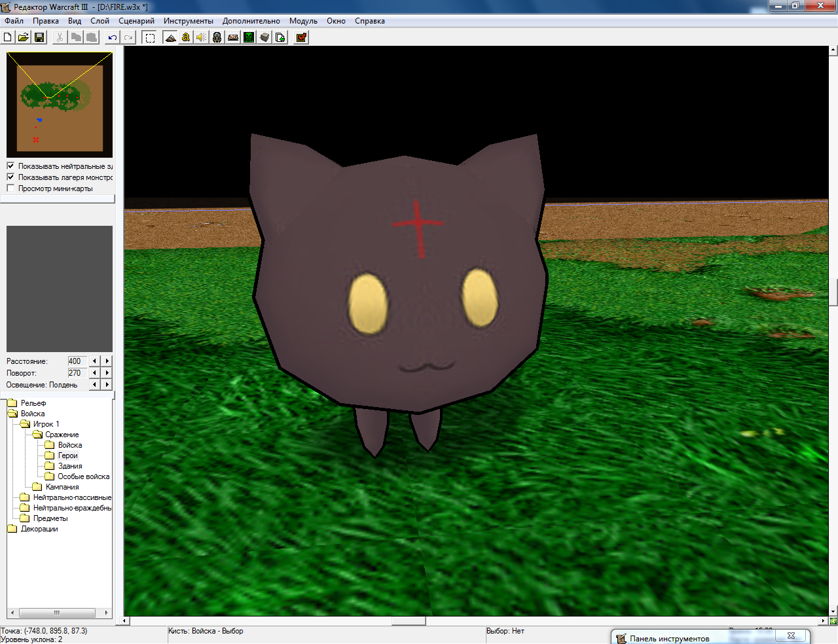Open the Дополнительно menu
Viewport: 838px width, 644px height.
[251, 21]
